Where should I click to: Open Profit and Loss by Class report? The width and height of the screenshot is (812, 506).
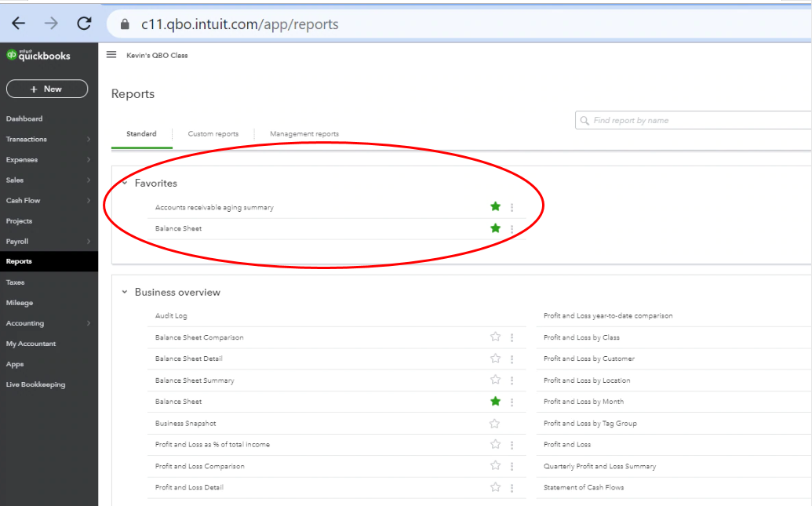coord(581,337)
